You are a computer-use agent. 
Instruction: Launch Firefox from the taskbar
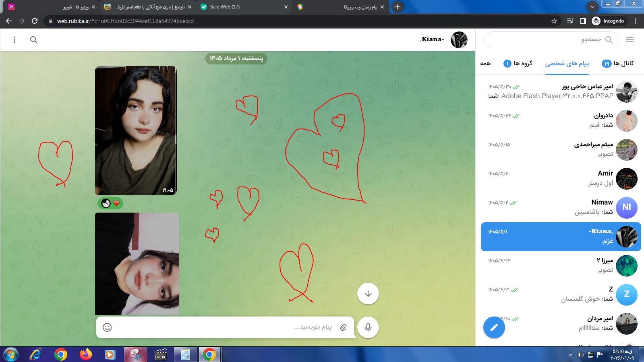coord(85,354)
